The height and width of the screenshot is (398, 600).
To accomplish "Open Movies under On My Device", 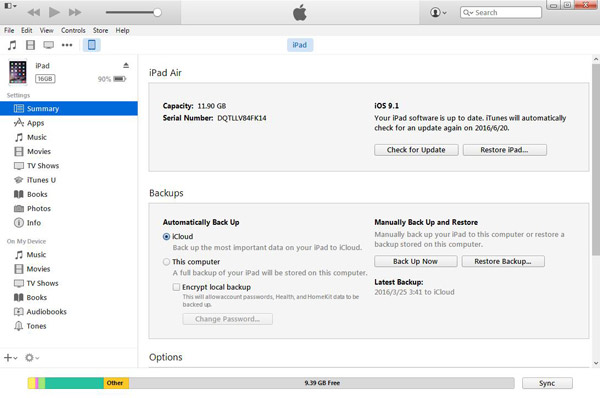I will pyautogui.click(x=69, y=269).
